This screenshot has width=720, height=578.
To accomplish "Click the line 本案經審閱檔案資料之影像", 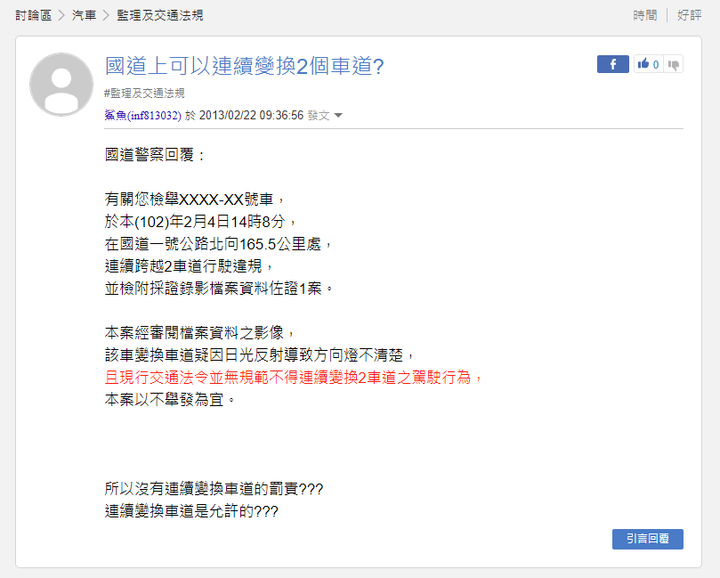I will click(200, 332).
